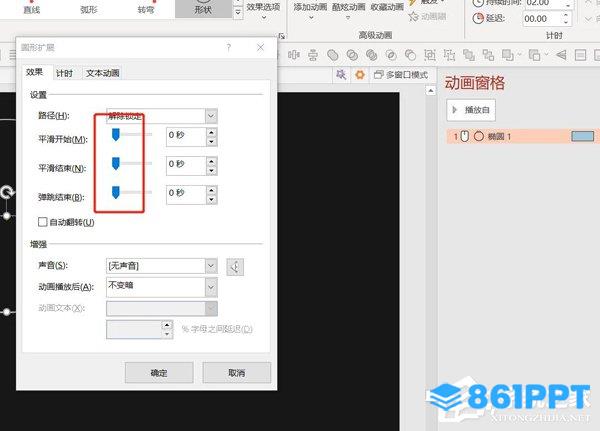The height and width of the screenshot is (431, 600).
Task: Click the 收藏动画 ribbon button
Action: pyautogui.click(x=387, y=7)
